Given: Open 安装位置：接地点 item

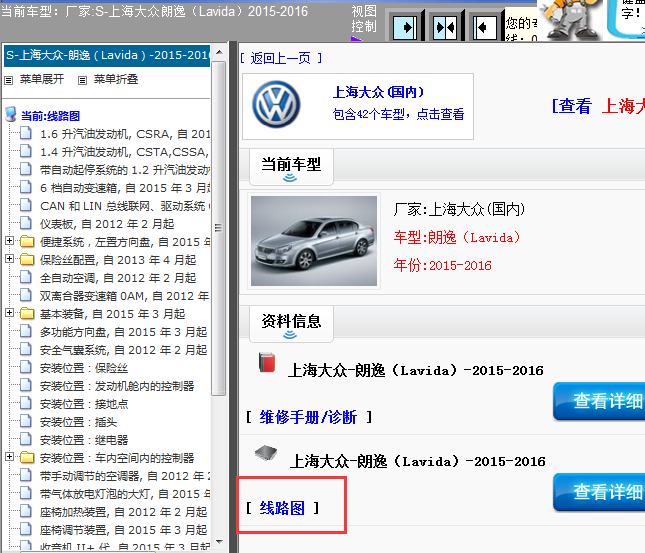Looking at the screenshot, I should pyautogui.click(x=84, y=404).
